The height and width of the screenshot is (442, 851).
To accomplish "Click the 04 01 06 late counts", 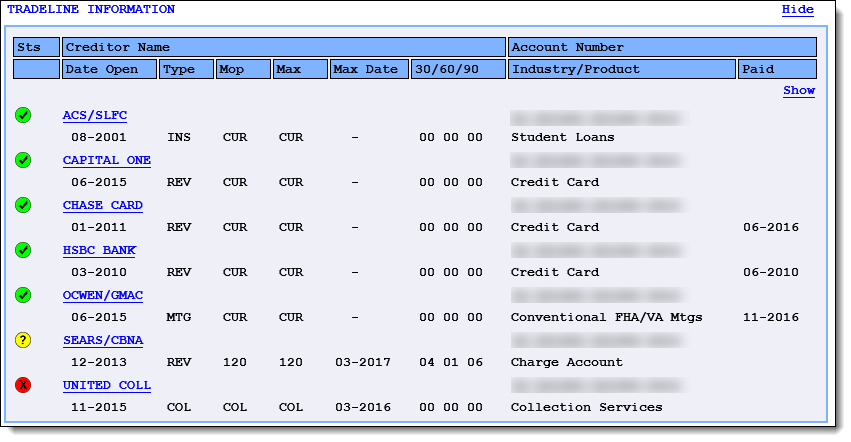I will click(450, 363).
